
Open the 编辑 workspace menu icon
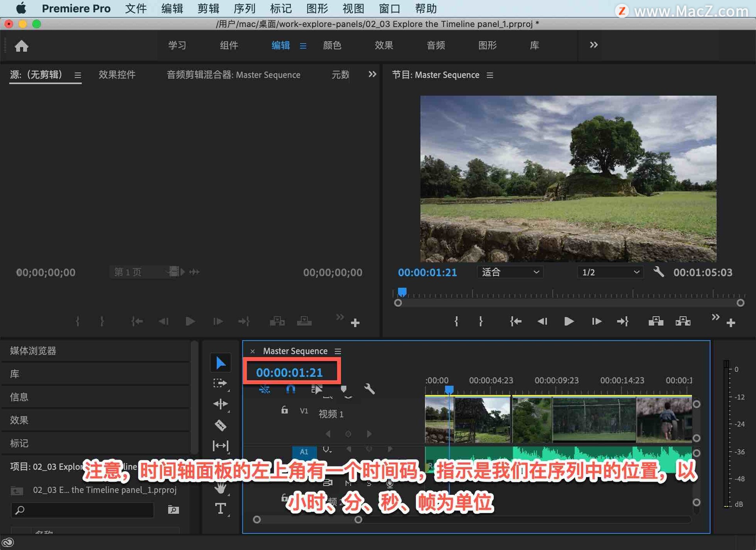coord(303,46)
